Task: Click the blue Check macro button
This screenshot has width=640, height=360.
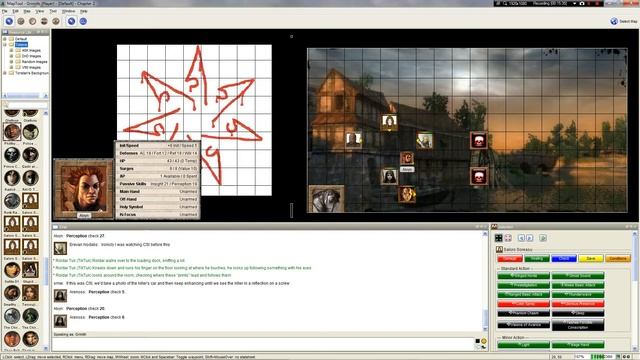Action: 564,258
